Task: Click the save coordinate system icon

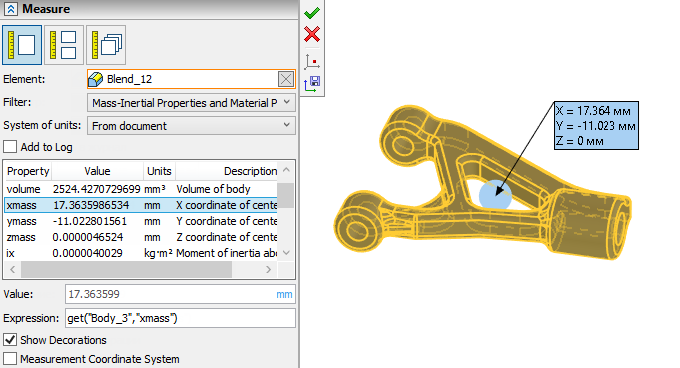Action: coord(312,83)
